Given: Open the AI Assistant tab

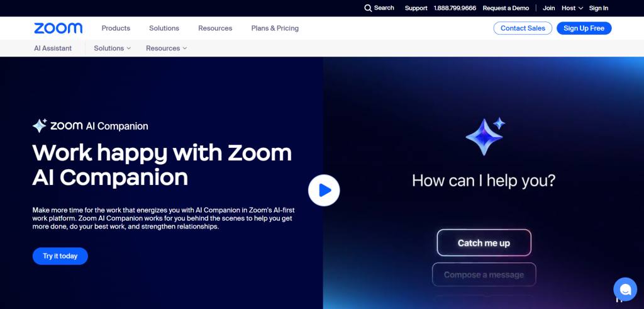Looking at the screenshot, I should coord(53,48).
